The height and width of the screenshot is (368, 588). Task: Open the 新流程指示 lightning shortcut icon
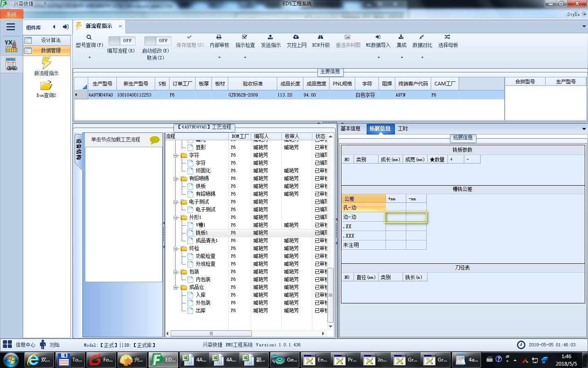[x=46, y=63]
